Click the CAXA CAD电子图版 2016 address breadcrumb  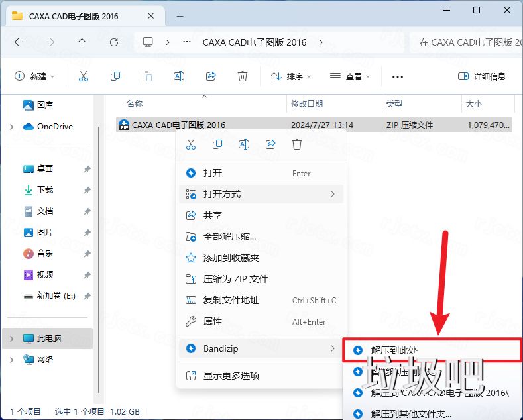tap(254, 42)
